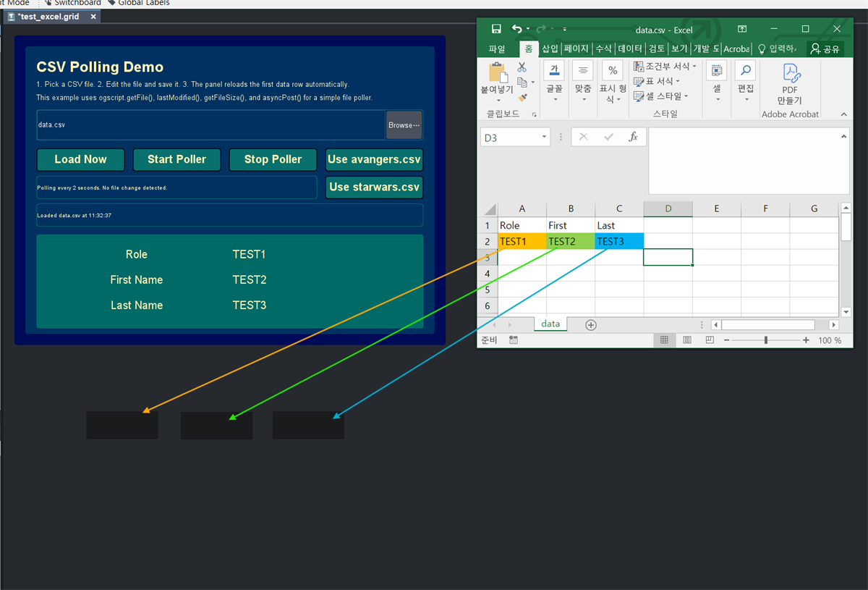The width and height of the screenshot is (868, 590).
Task: Open the 파일 File tab
Action: (497, 49)
